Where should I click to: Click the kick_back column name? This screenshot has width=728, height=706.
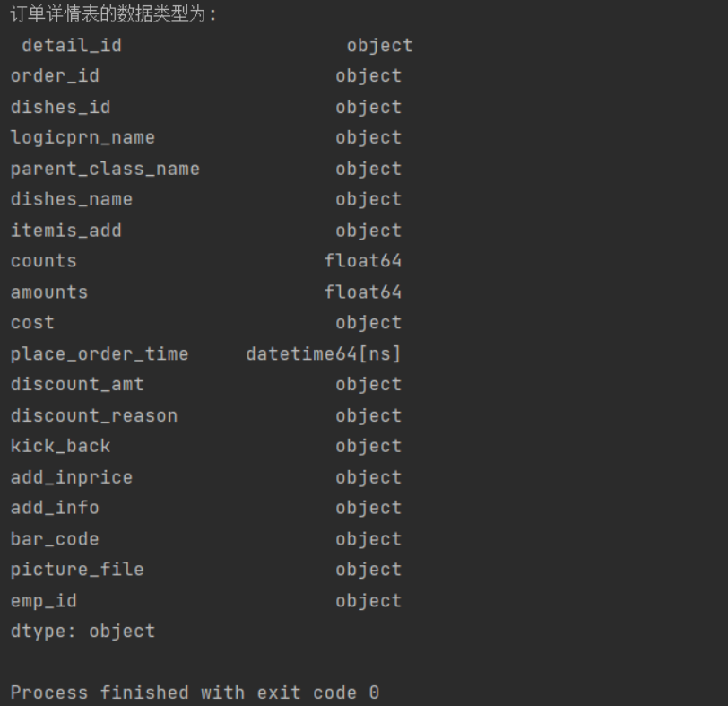click(x=60, y=447)
